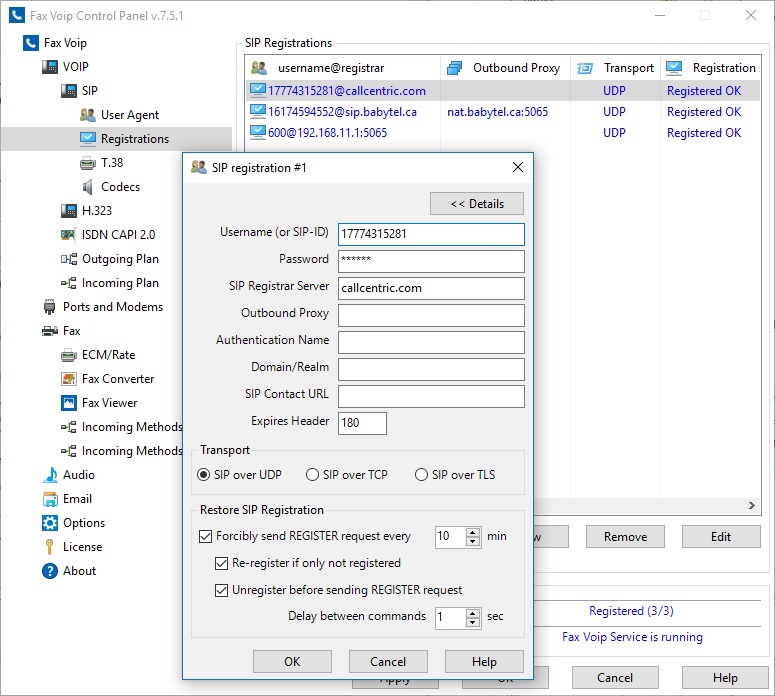Image resolution: width=775 pixels, height=696 pixels.
Task: Click the ECM/Rate icon
Action: point(69,355)
